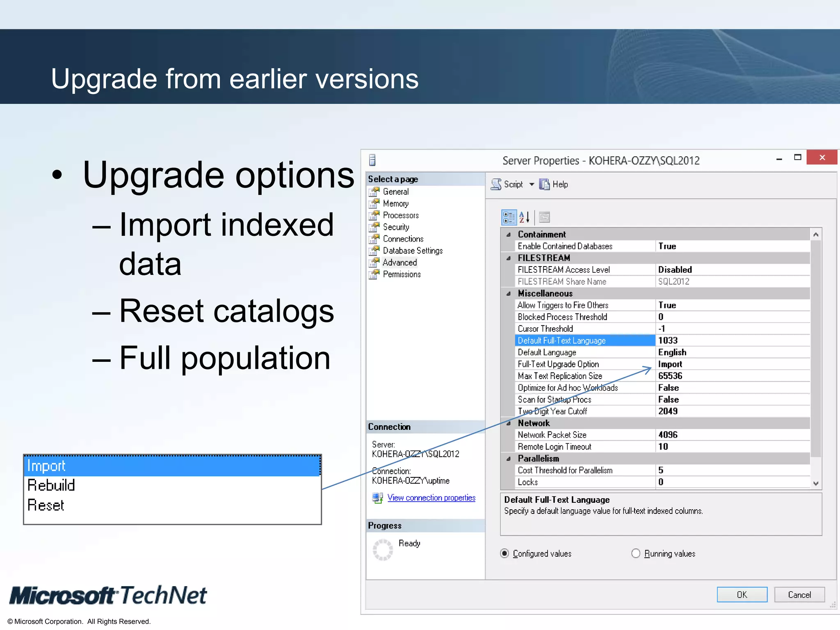
Task: Click Default Full-Text Language value 1033
Action: 733,340
